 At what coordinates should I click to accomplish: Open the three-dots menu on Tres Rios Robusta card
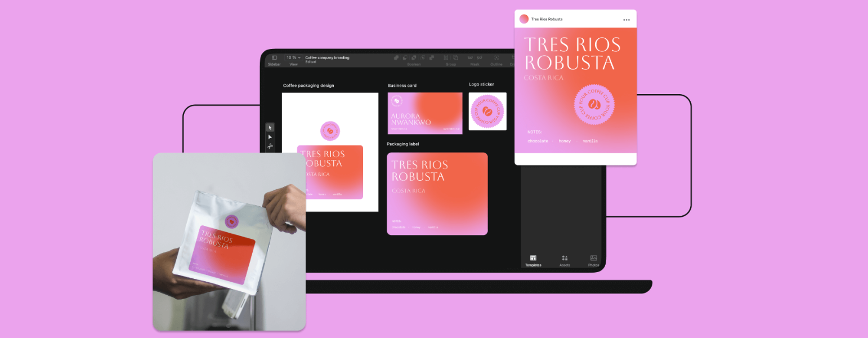[627, 20]
